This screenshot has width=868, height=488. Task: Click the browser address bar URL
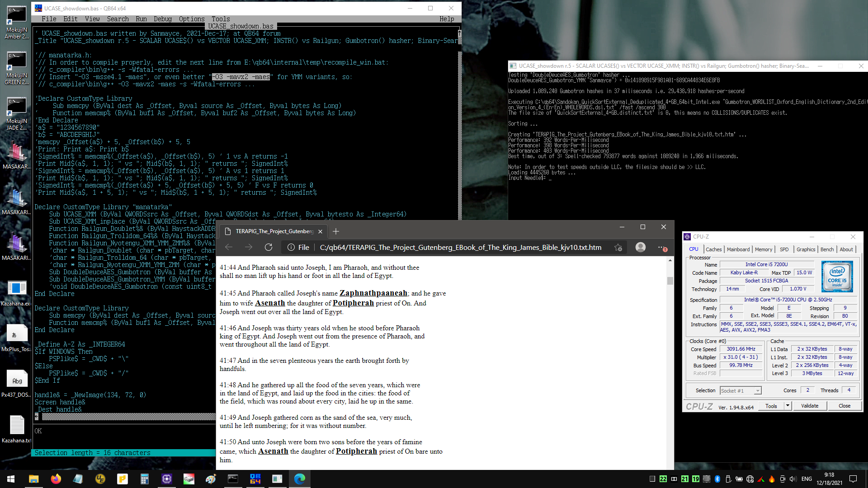tap(461, 247)
